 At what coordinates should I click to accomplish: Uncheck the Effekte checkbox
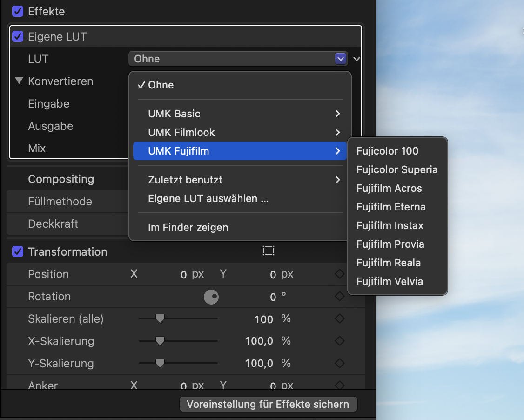click(18, 11)
